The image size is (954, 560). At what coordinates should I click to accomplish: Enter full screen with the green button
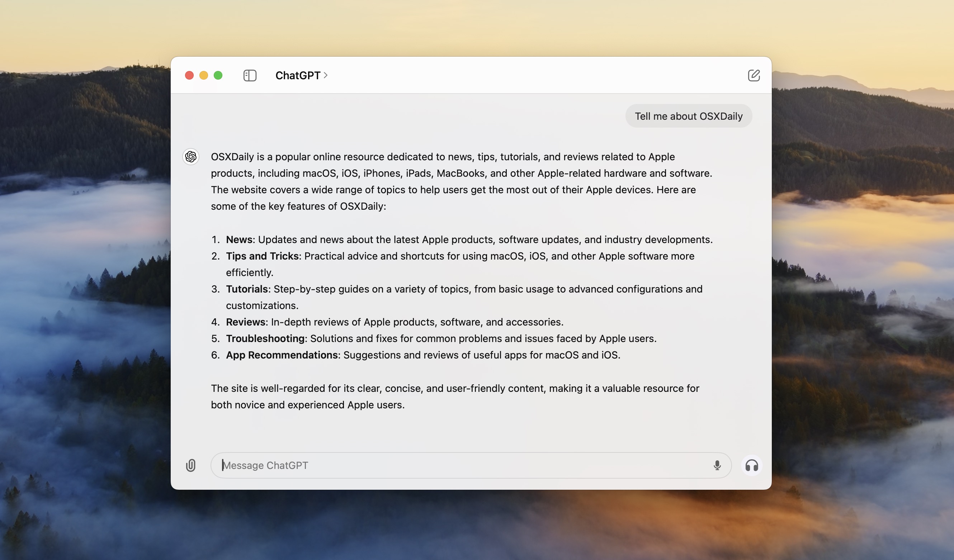coord(218,75)
